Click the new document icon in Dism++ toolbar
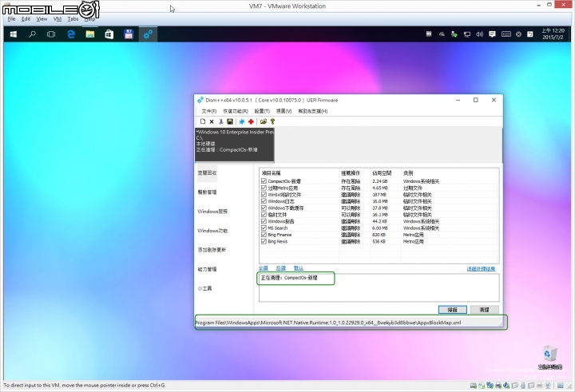Image resolution: width=575 pixels, height=392 pixels. 203,121
